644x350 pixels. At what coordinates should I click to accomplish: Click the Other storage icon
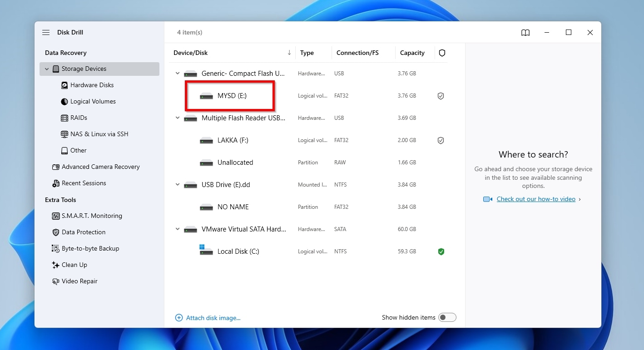pos(65,151)
